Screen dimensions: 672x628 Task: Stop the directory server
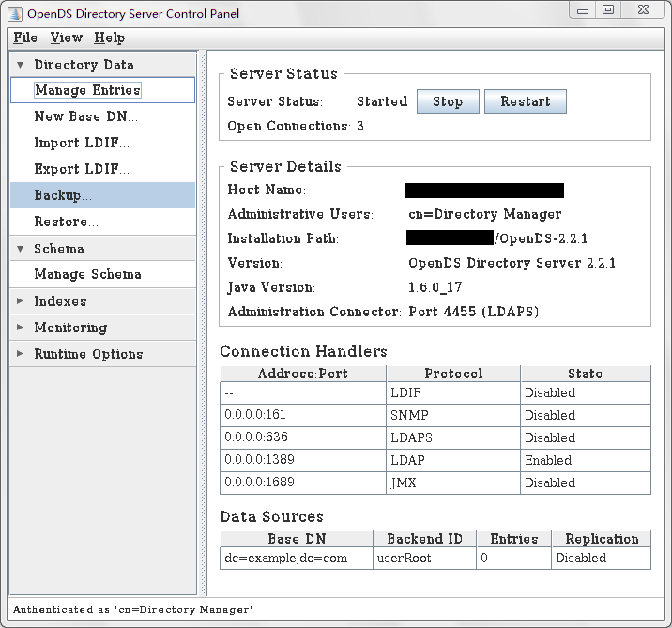(448, 101)
